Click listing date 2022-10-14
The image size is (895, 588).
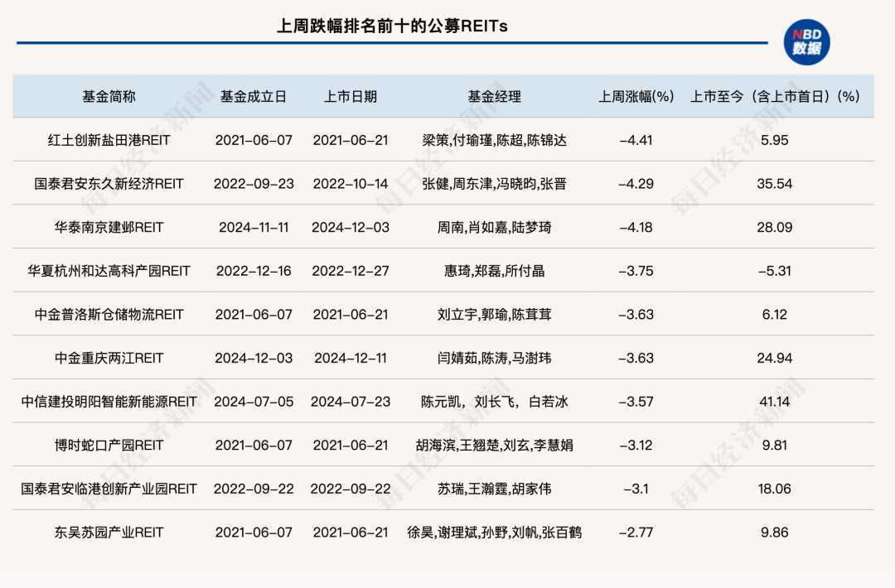tap(351, 184)
